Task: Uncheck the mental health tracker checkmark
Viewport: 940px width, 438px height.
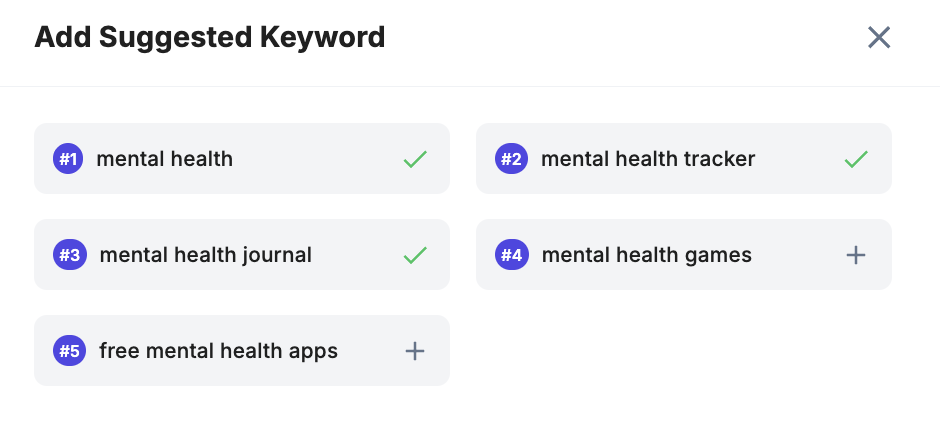Action: pyautogui.click(x=855, y=159)
